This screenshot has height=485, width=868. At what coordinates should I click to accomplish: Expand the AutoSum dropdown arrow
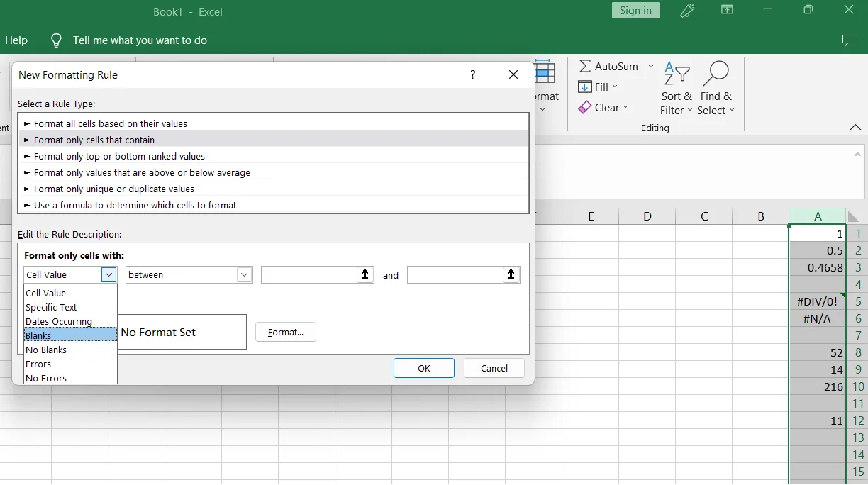[651, 66]
